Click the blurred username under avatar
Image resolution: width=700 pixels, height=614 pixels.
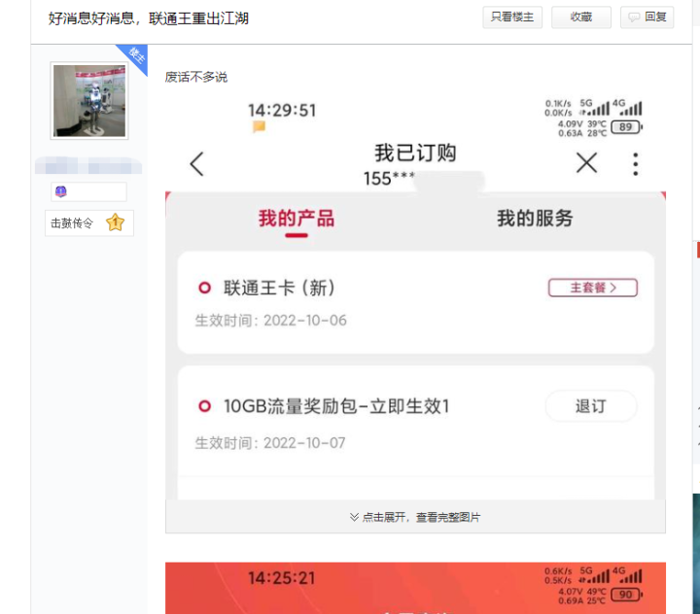[x=88, y=165]
